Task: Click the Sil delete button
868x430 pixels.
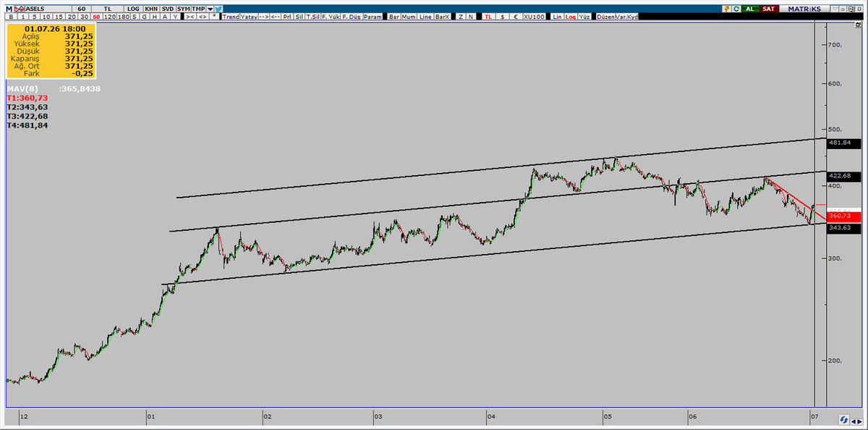Action: [299, 17]
